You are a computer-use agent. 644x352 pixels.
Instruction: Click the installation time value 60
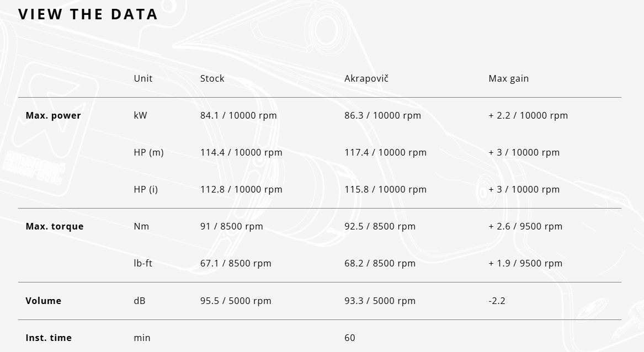pos(349,338)
